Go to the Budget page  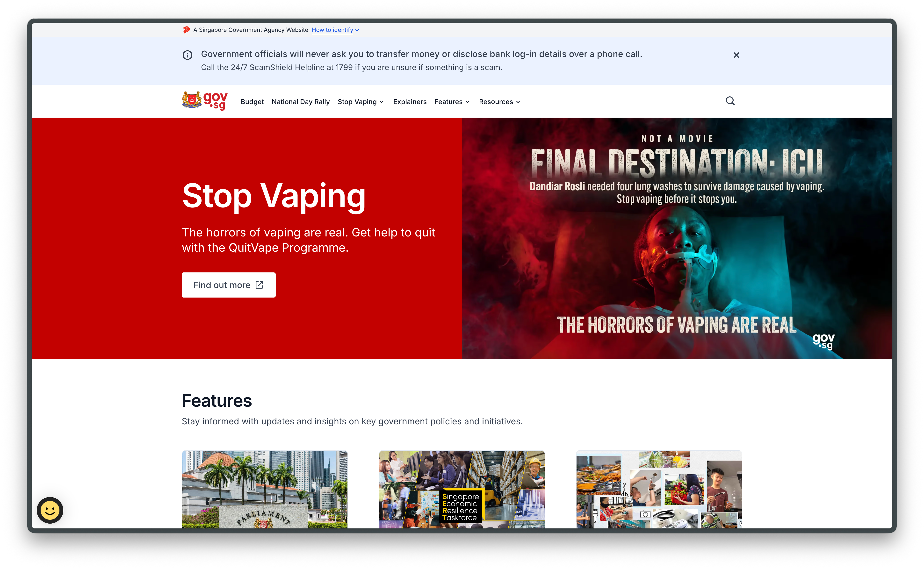point(252,102)
